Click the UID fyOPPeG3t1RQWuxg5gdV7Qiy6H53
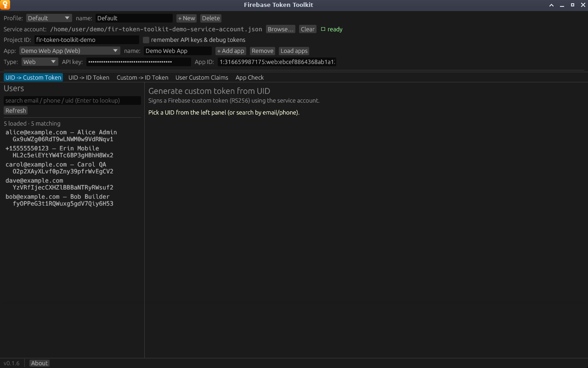This screenshot has height=368, width=588. (63, 204)
